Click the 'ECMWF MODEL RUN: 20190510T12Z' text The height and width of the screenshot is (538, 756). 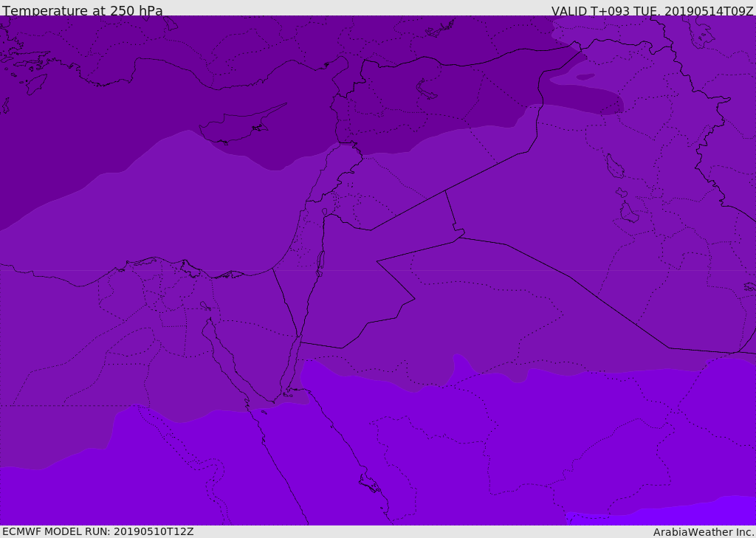(x=98, y=531)
